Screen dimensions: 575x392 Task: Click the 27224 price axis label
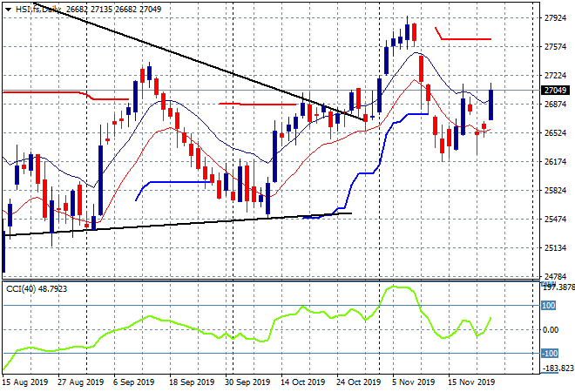[x=555, y=76]
